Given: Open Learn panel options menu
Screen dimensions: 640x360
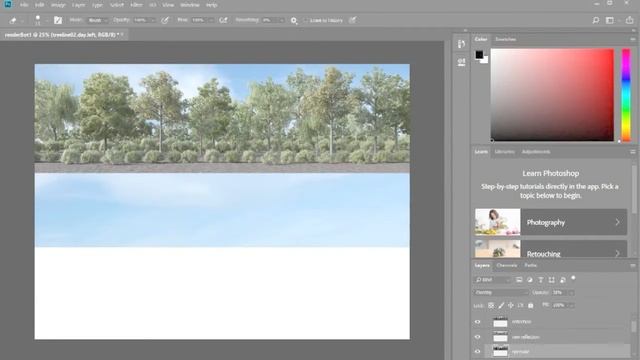Looking at the screenshot, I should pyautogui.click(x=632, y=152).
